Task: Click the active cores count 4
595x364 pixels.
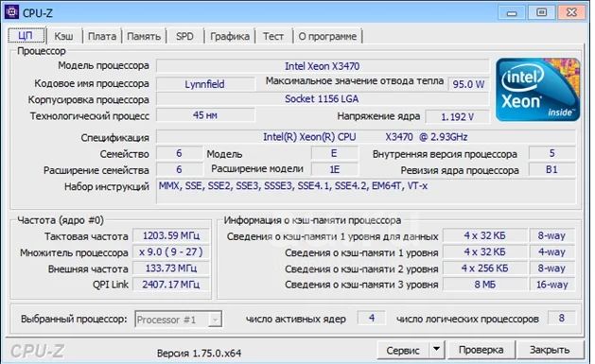Action: pyautogui.click(x=372, y=318)
